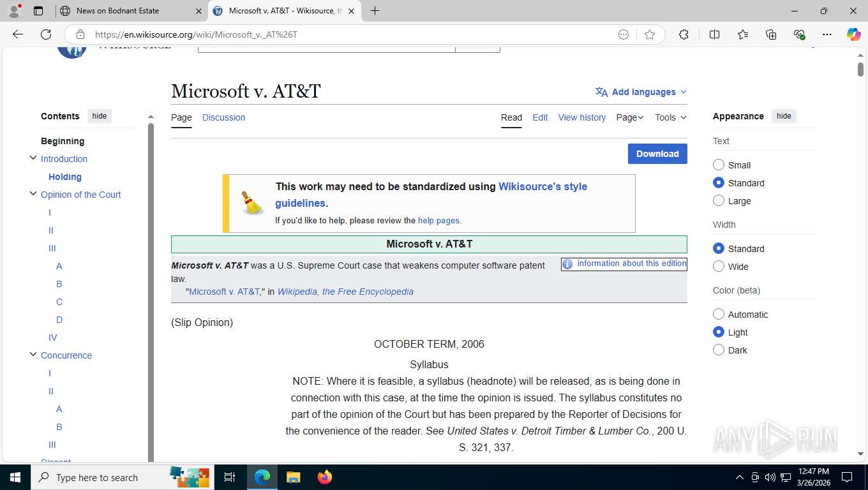Open Browser essentials heart icon
Viewport: 868px width, 490px height.
(x=799, y=34)
